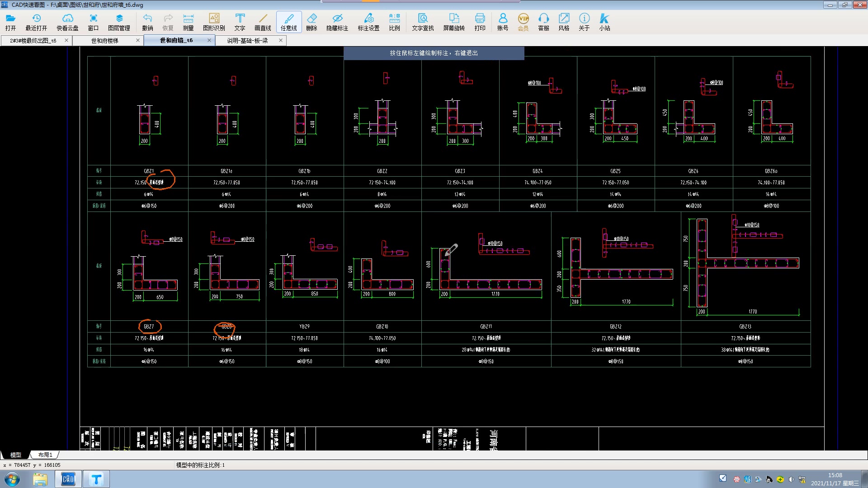Open the 快看云盘 cloud drive tool
The height and width of the screenshot is (488, 868).
[x=67, y=22]
